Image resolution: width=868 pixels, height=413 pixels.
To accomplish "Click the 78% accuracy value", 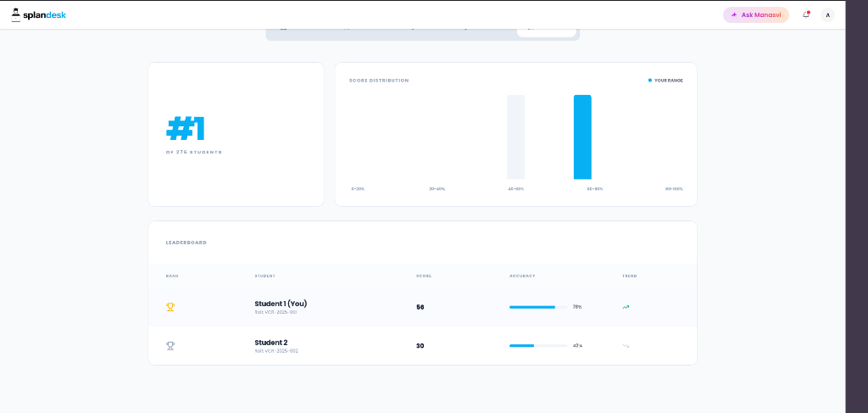I will [x=576, y=307].
